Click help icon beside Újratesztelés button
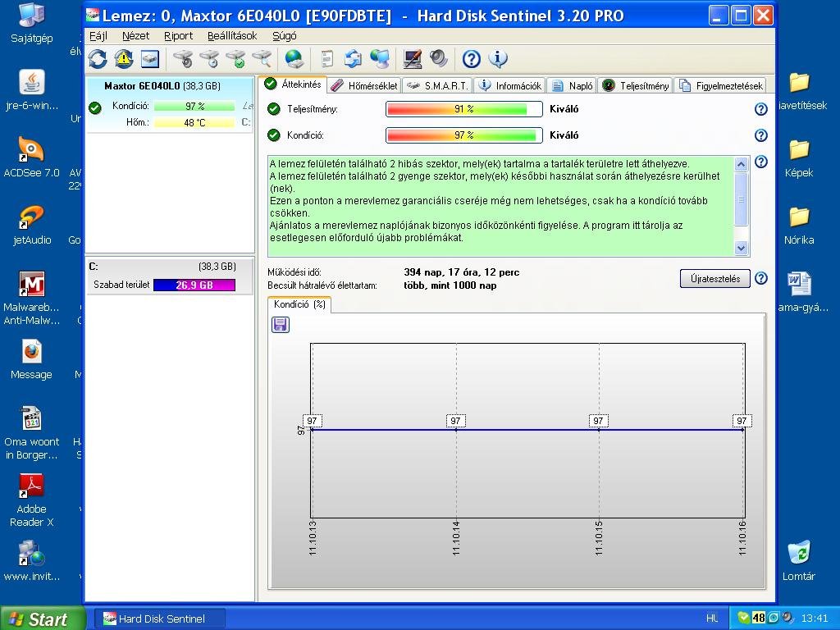 (x=760, y=278)
